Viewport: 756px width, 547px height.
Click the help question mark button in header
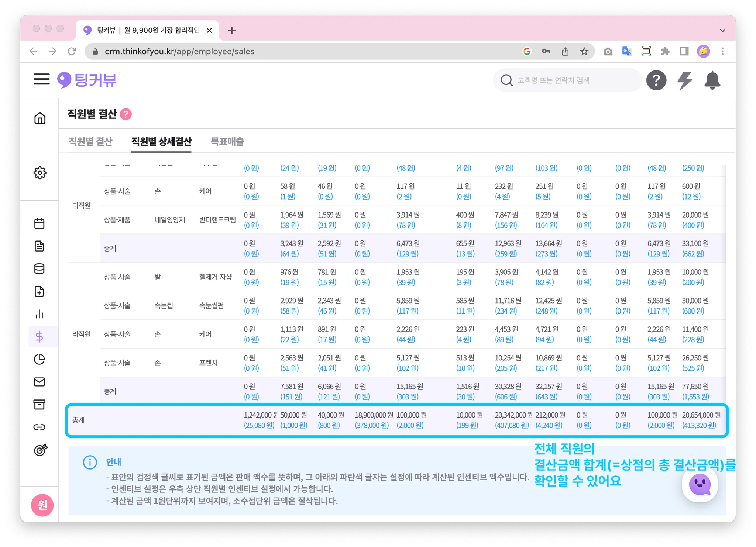656,80
